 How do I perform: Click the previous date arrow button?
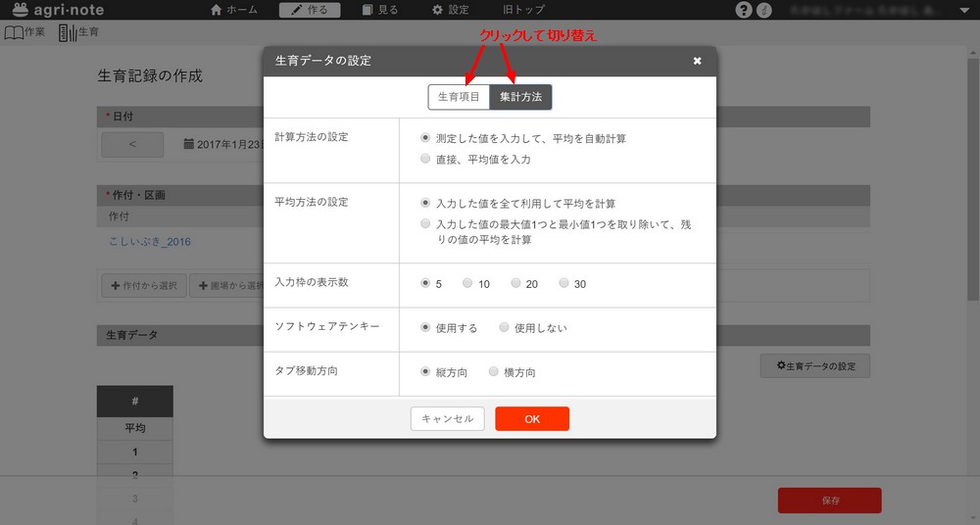[132, 143]
